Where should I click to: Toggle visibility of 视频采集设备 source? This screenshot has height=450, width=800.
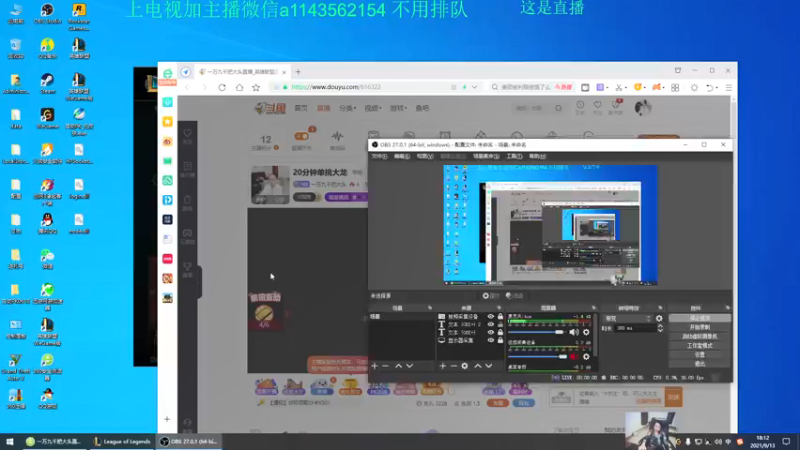(491, 316)
